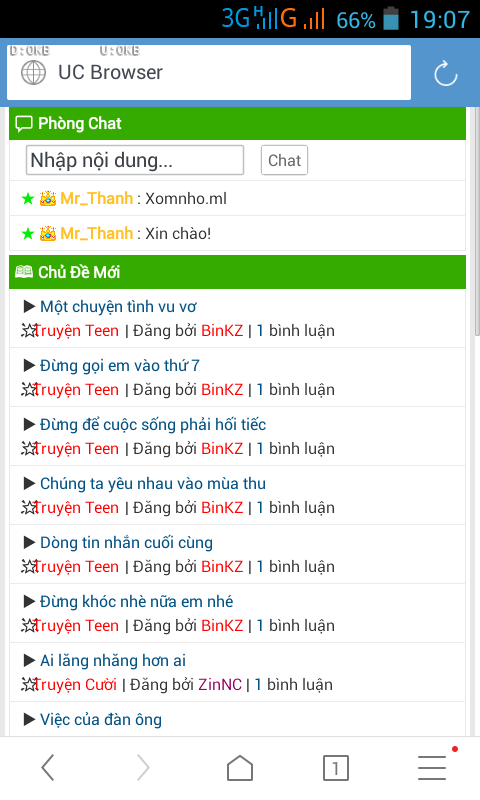Go back with the left arrow

(x=48, y=767)
